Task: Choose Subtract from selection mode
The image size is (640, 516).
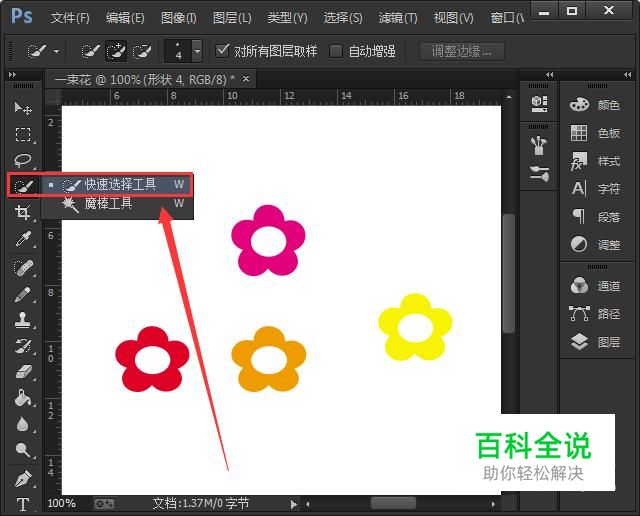Action: (x=142, y=51)
